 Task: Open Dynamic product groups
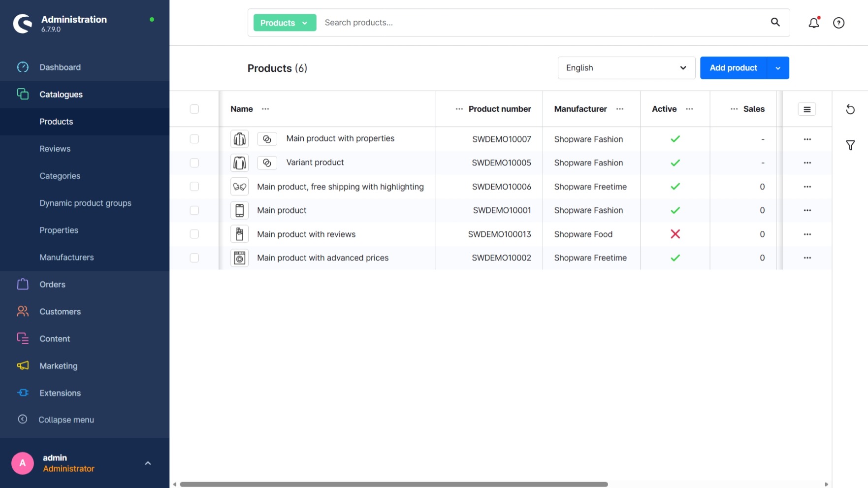85,203
